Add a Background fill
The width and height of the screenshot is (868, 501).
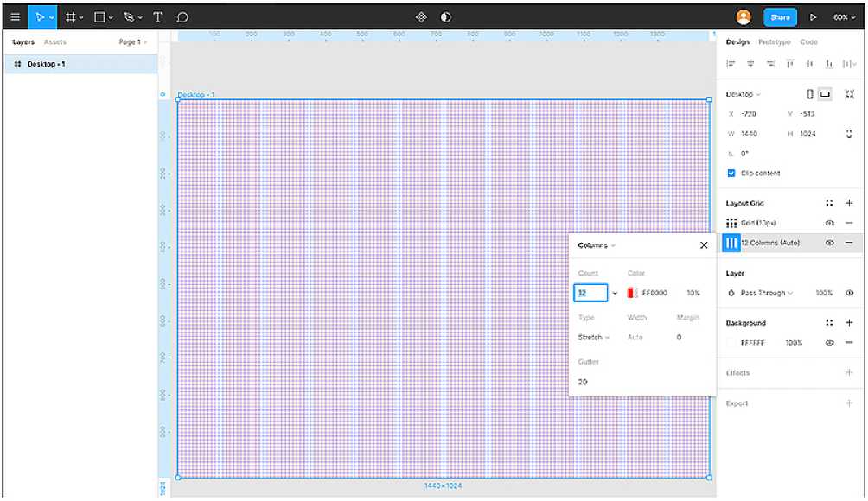(x=849, y=323)
